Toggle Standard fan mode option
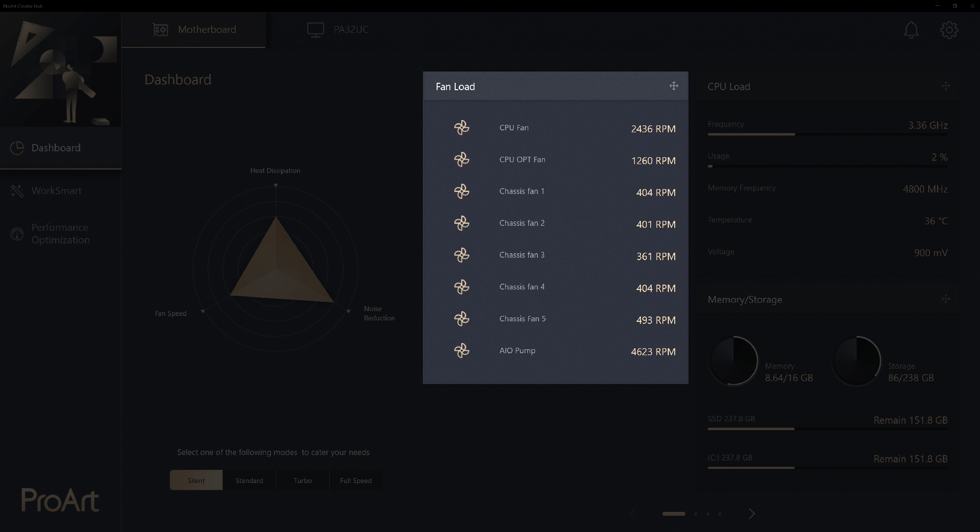 pos(249,480)
